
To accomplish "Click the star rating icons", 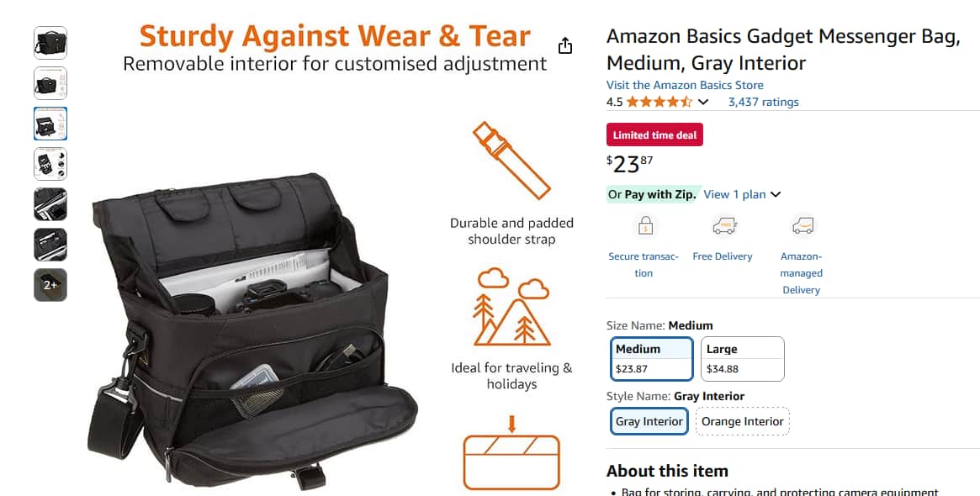I will tap(660, 102).
